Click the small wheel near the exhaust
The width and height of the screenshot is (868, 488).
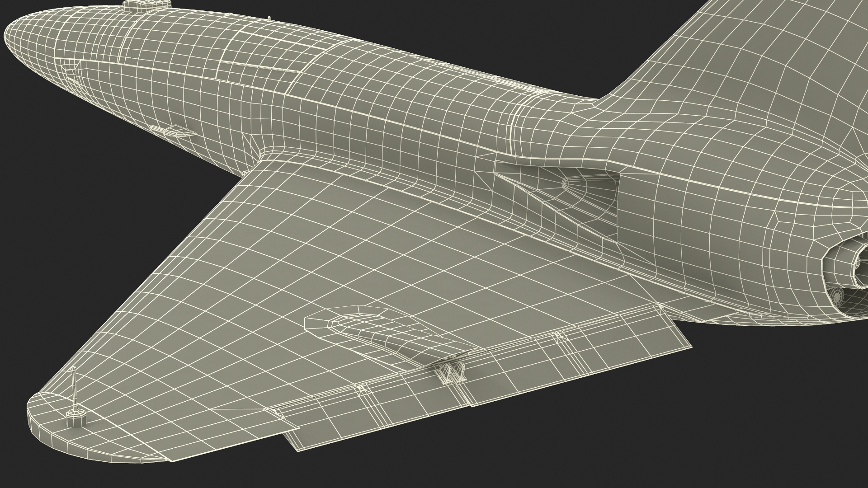[x=836, y=296]
